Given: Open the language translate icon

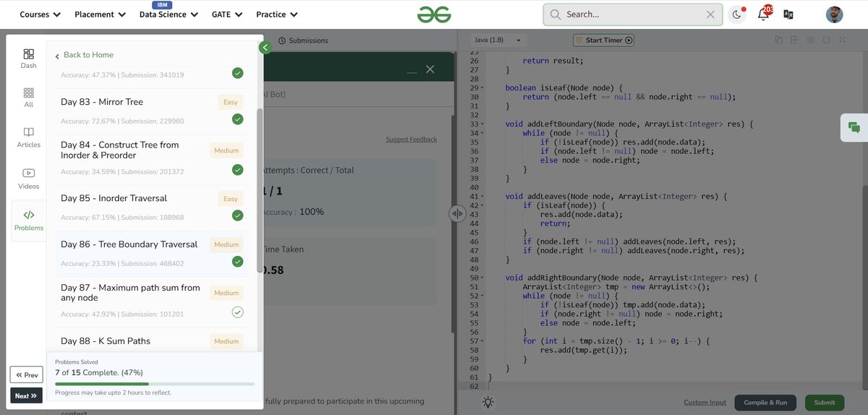Looking at the screenshot, I should (x=788, y=14).
